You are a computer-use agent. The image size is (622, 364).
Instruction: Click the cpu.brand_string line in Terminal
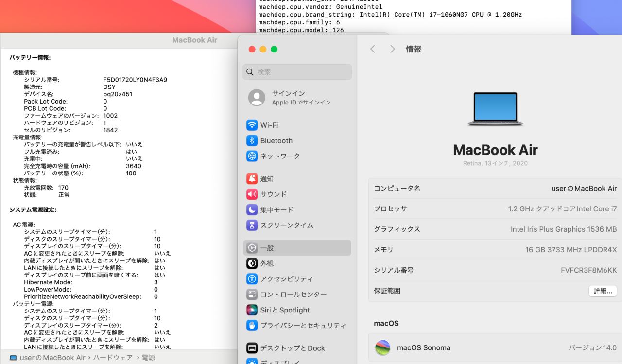tap(390, 15)
